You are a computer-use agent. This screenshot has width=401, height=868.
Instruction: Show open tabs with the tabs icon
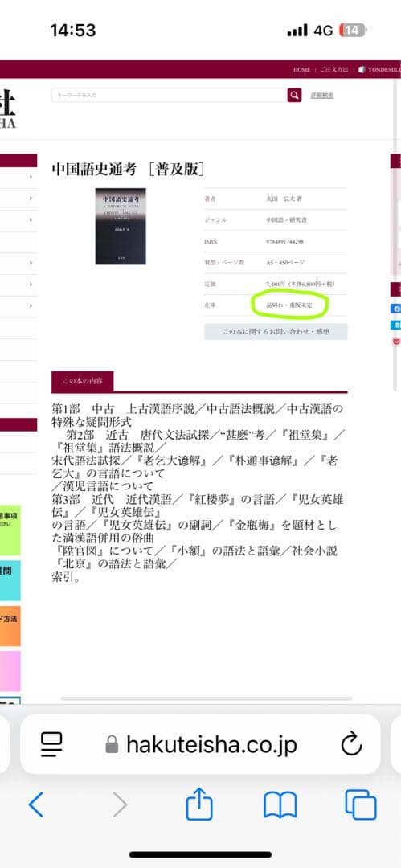point(361,805)
